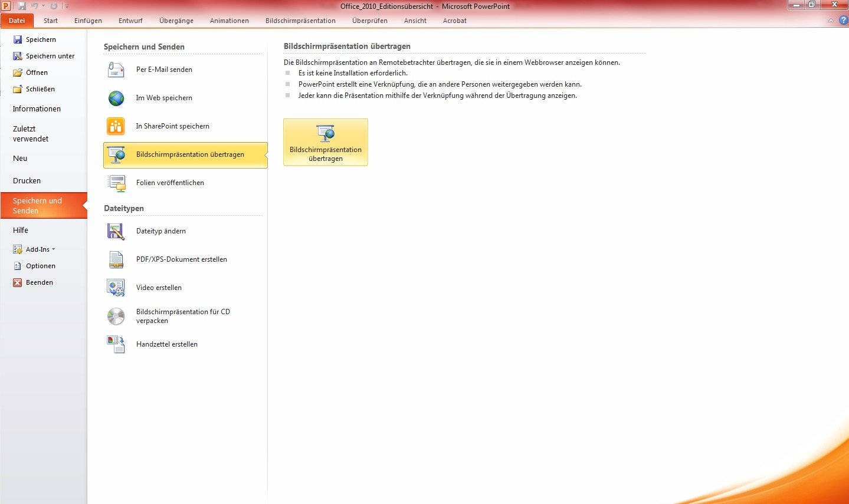Choose Bildschirmpräsentation für CD verpacken label
The height and width of the screenshot is (504, 849).
click(183, 316)
